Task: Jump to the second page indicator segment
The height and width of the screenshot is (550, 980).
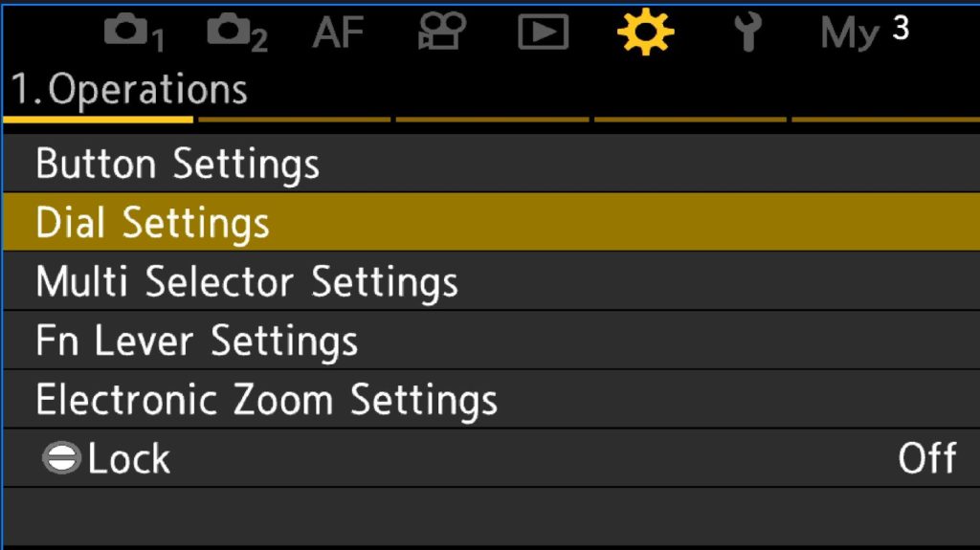Action: point(295,120)
